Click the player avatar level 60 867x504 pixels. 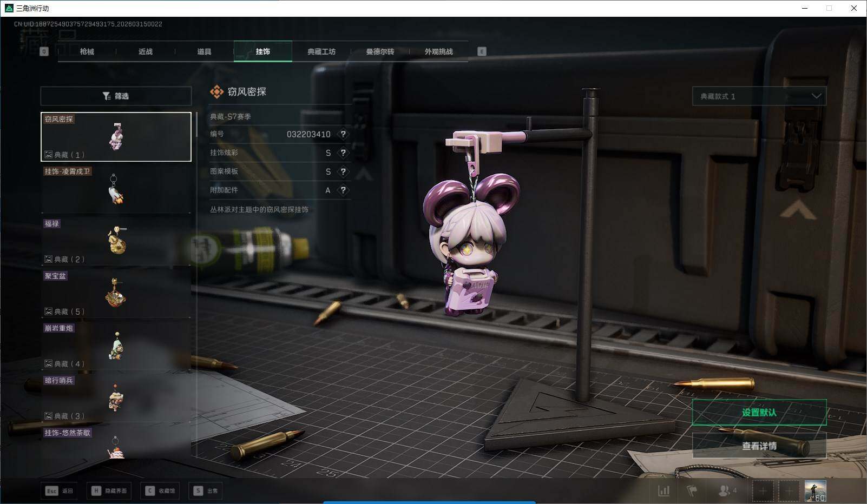pyautogui.click(x=815, y=491)
